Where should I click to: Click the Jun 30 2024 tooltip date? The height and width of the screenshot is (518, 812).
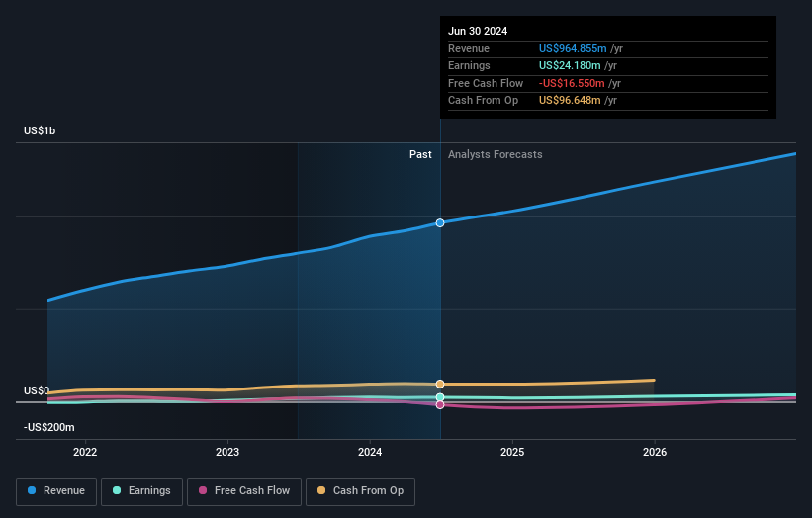tap(478, 31)
